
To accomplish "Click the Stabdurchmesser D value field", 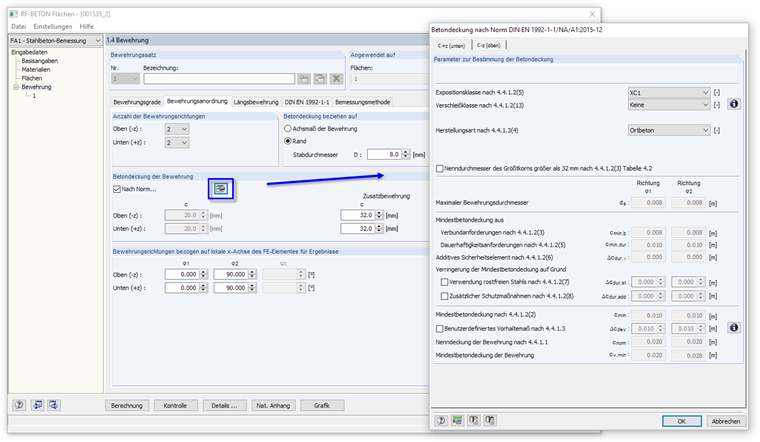I will point(384,155).
